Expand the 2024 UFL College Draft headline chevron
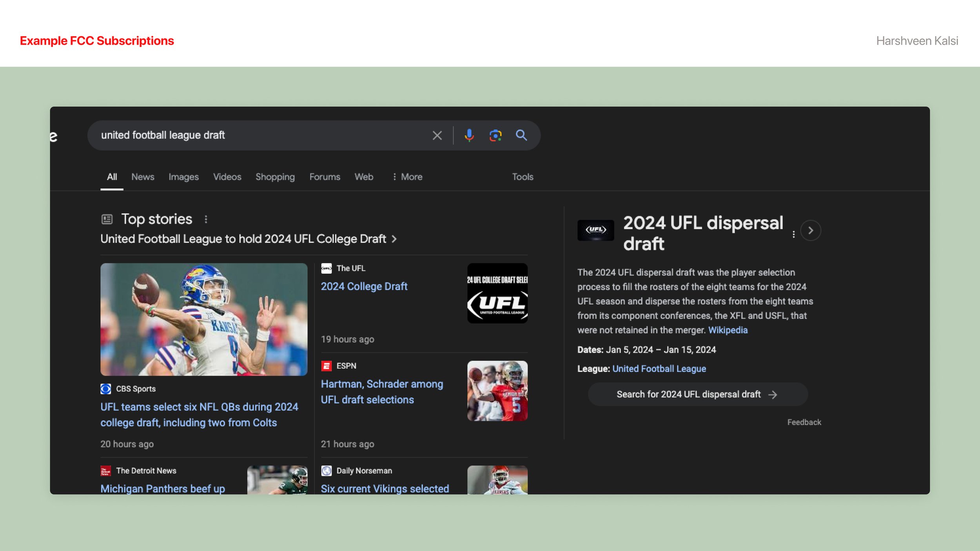This screenshot has width=980, height=551. 394,239
